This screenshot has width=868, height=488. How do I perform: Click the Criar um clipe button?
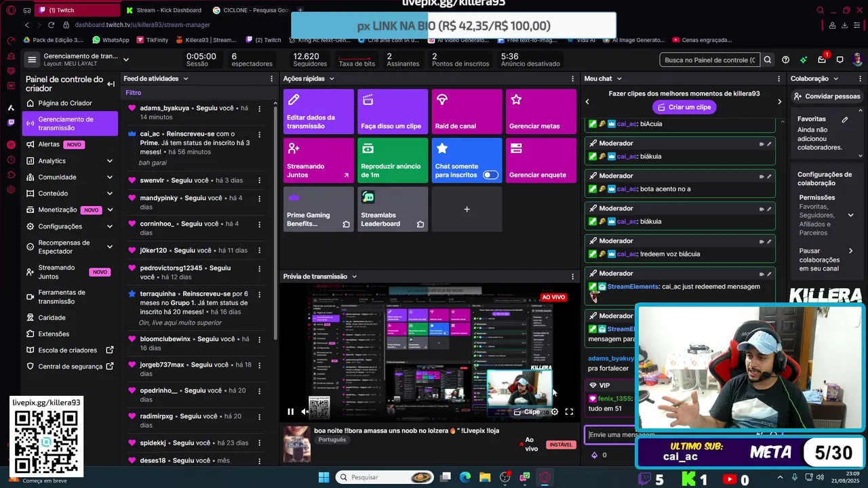(684, 107)
